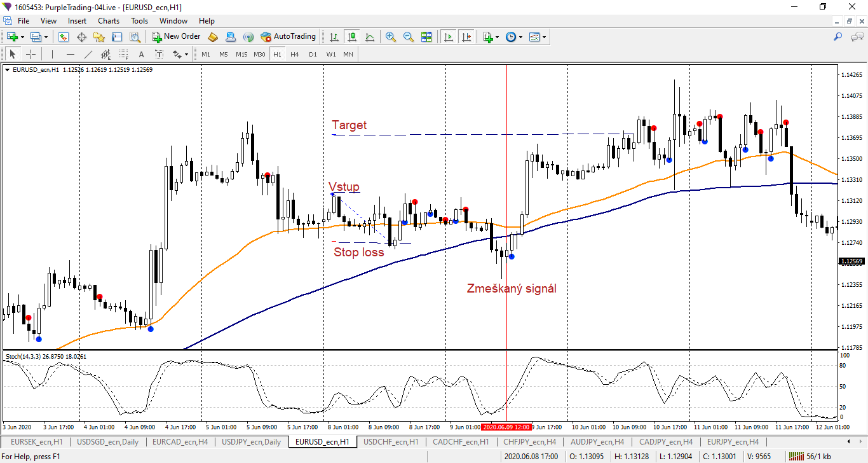The image size is (868, 463).
Task: Select the crosshair tool
Action: [30, 54]
